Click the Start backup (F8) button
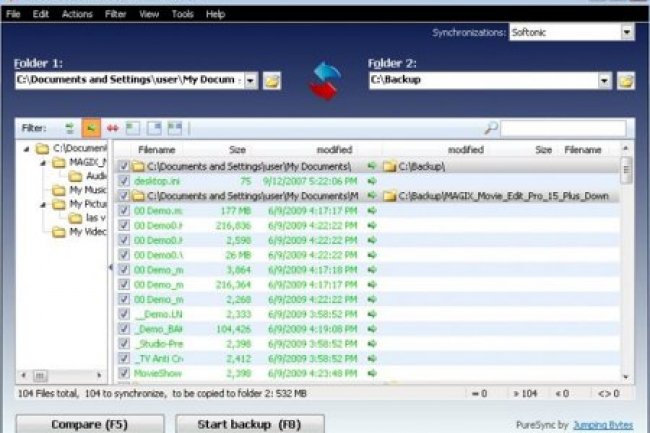 250,424
